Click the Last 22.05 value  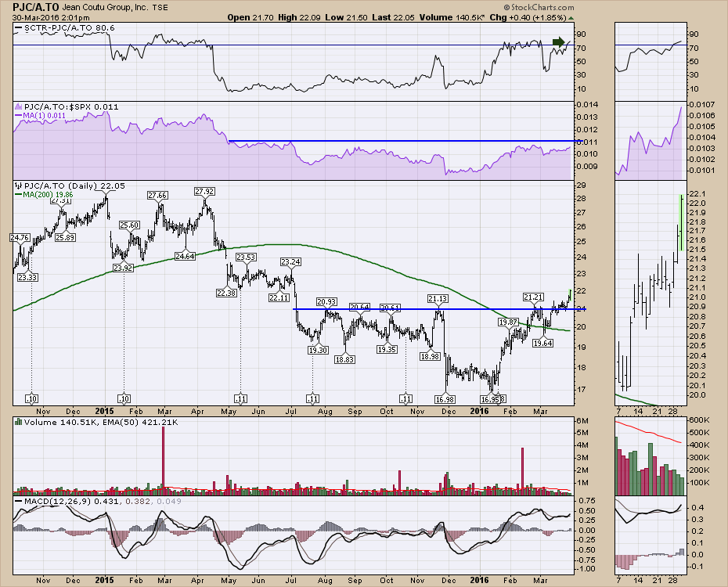393,18
